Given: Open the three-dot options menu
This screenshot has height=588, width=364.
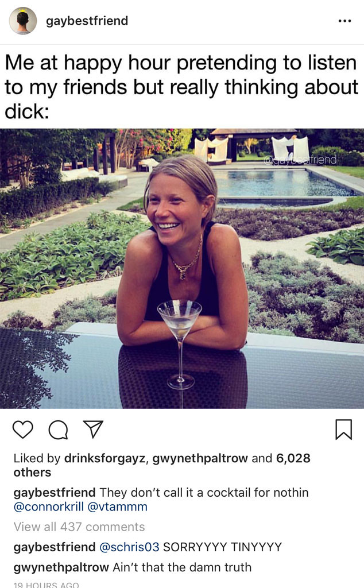Looking at the screenshot, I should click(x=344, y=21).
